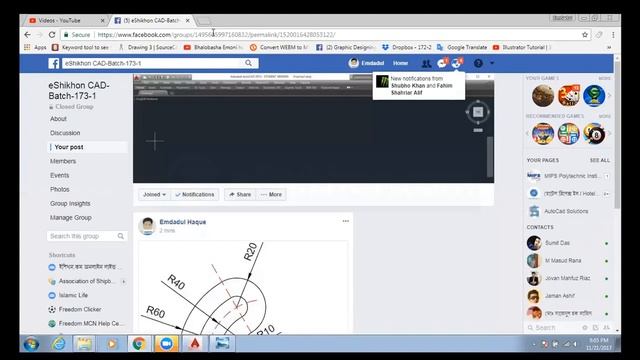Open the Messenger messages icon
Screen dimensions: 640x360
442,63
